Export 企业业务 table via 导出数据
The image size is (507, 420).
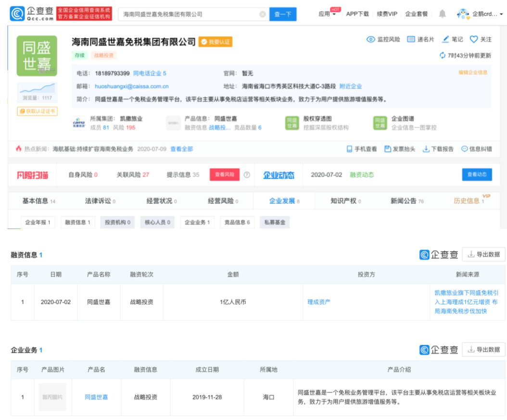(484, 349)
